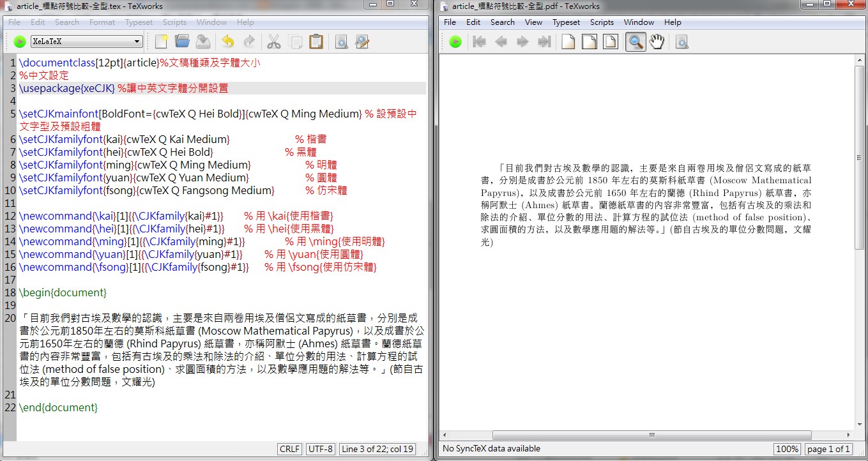Click the Find icon in PDF viewer toolbar
868x461 pixels.
pos(681,42)
